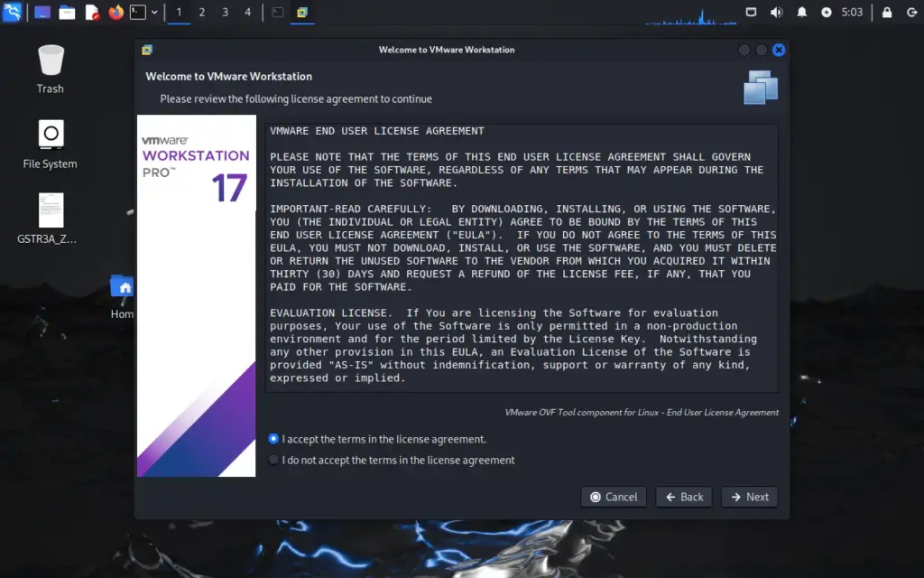Click the network connection tray icon
Viewport: 924px width, 578px height.
(751, 12)
